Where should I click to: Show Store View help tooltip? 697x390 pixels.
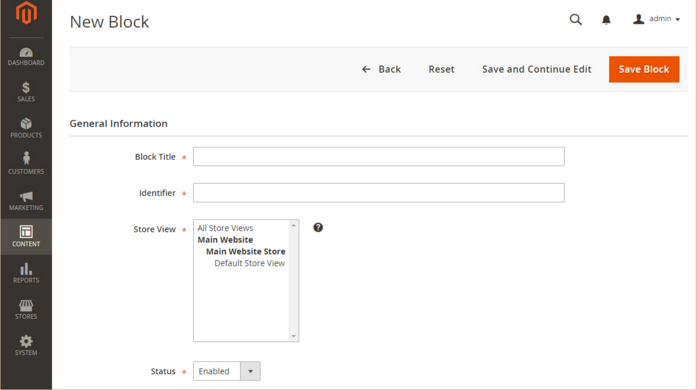(x=318, y=228)
